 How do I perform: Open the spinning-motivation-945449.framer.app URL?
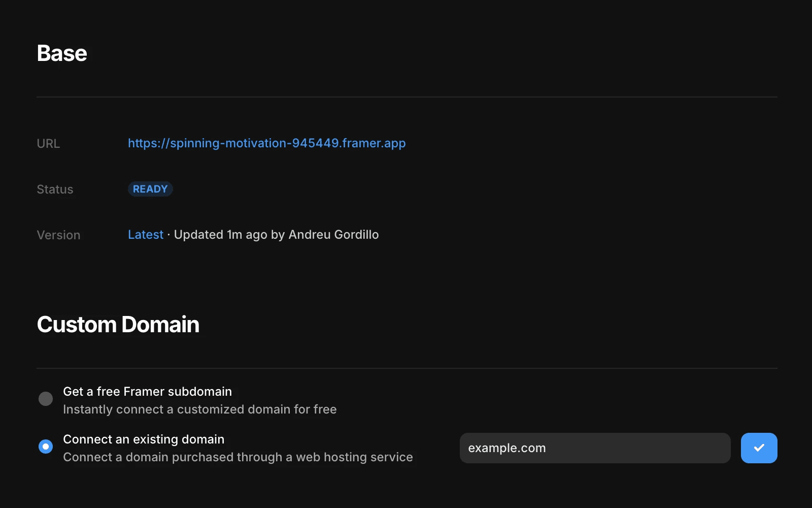[266, 143]
